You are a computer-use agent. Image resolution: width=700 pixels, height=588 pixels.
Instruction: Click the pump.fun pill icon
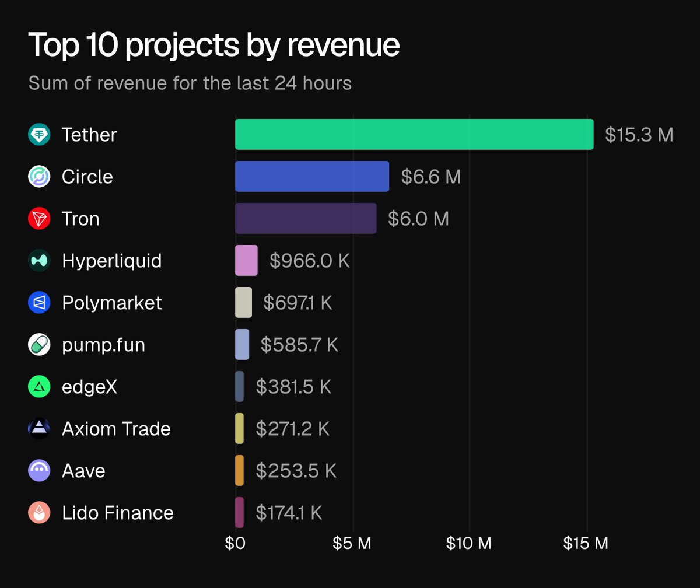pos(39,345)
